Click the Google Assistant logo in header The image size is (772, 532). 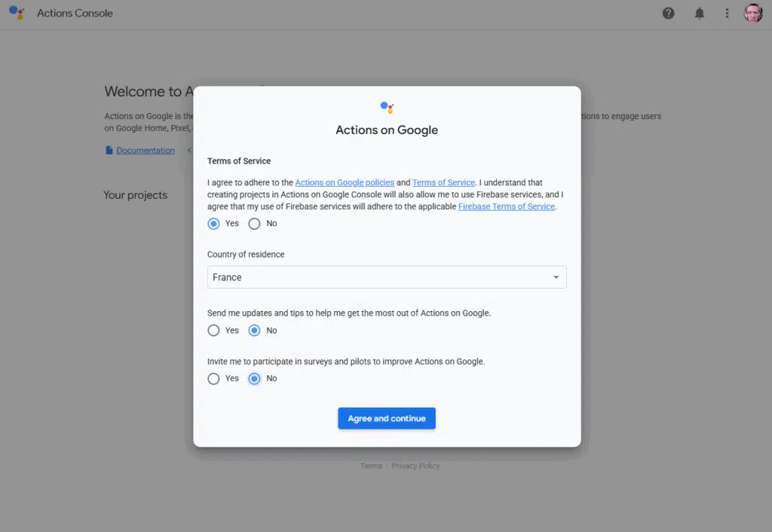(17, 13)
